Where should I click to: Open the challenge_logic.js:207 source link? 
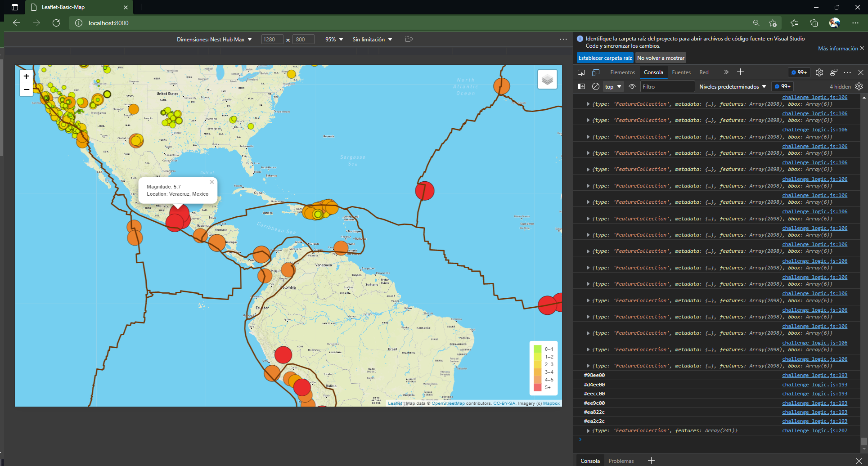814,430
